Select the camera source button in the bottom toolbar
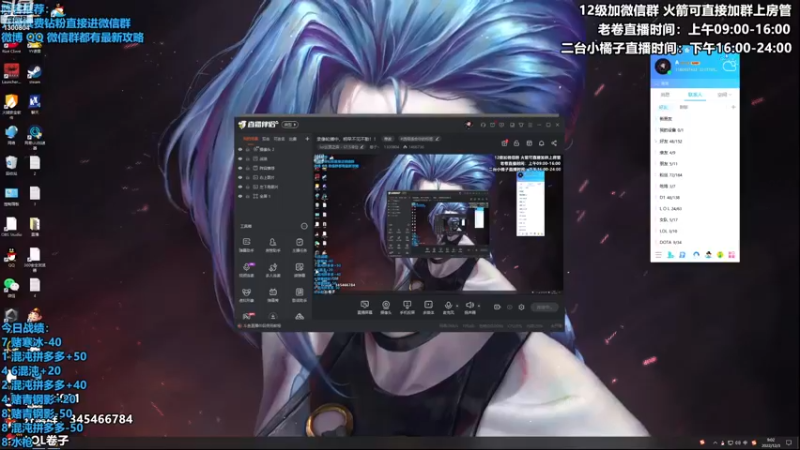800x450 pixels. (386, 307)
